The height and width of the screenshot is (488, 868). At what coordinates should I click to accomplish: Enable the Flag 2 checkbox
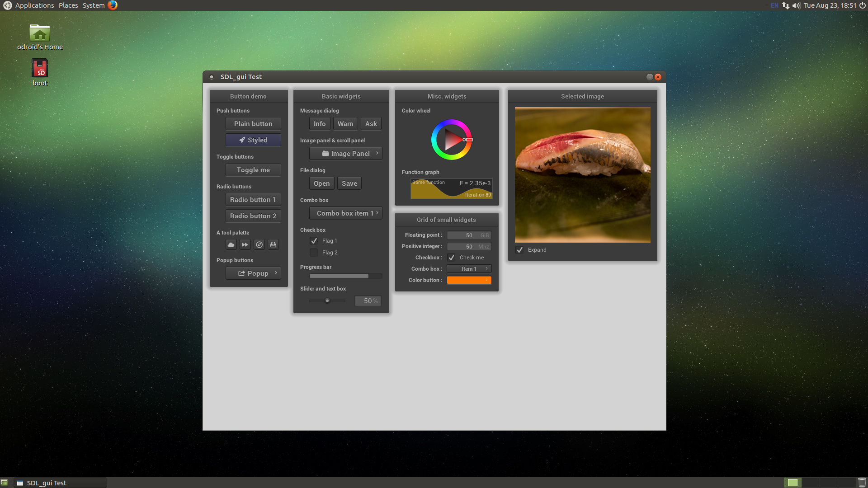(x=314, y=253)
